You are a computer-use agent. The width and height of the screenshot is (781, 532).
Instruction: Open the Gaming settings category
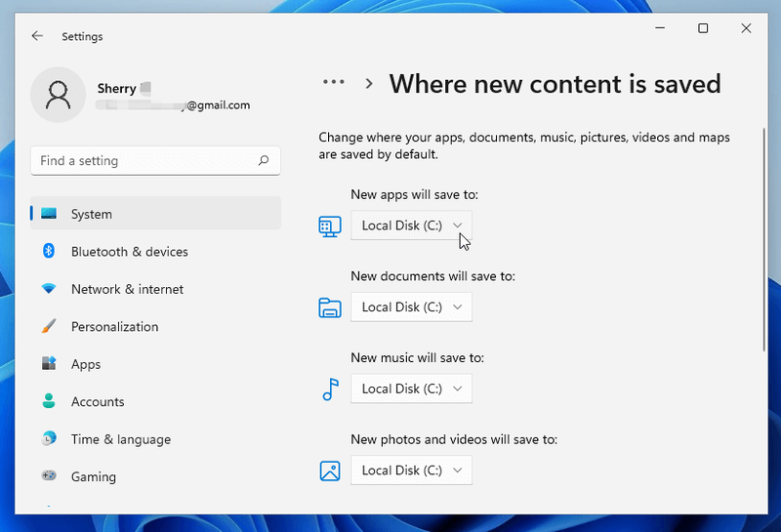tap(155, 476)
